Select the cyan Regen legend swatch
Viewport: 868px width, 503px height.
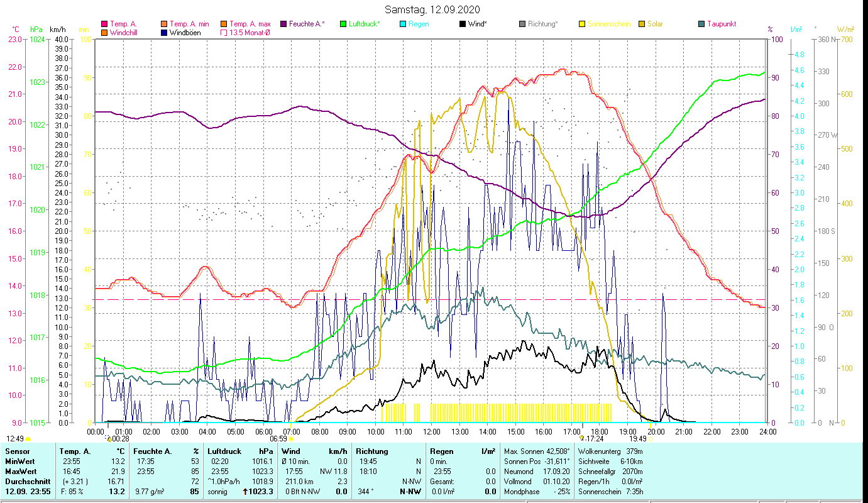pyautogui.click(x=403, y=24)
